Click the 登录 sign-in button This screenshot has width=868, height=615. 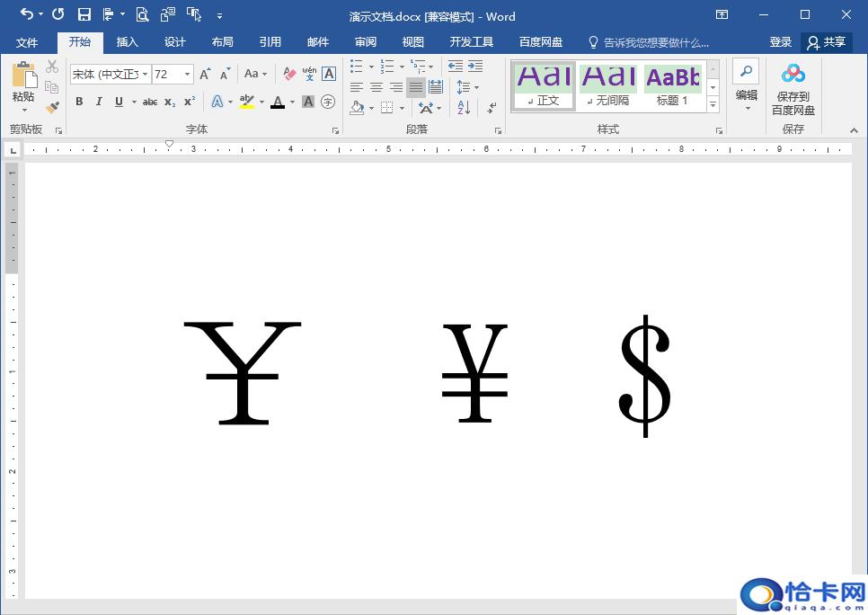click(x=780, y=42)
